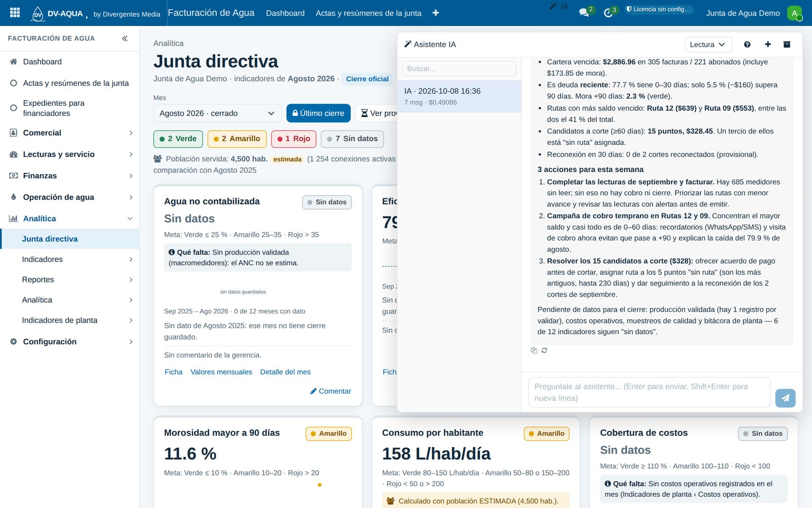Send the message with the paper plane button

[x=785, y=398]
